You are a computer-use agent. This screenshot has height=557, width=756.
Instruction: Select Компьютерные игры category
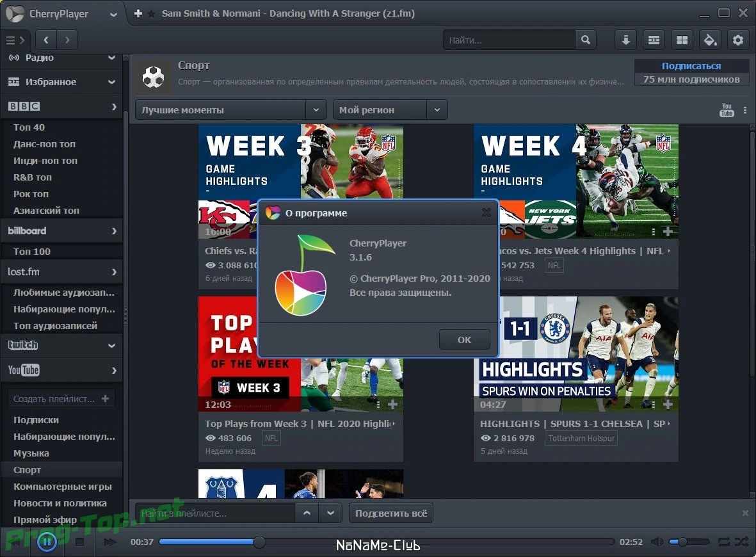62,486
